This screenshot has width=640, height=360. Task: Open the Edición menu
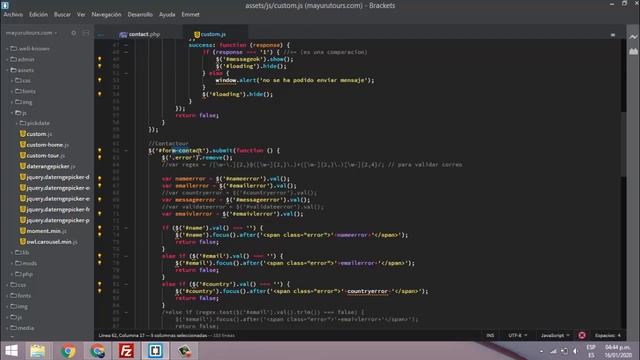click(x=38, y=14)
